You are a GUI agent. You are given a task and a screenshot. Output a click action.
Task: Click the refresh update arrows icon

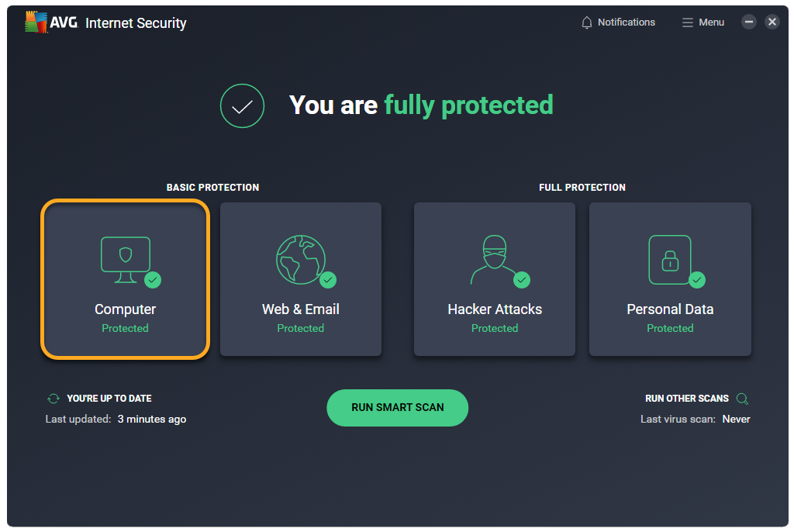54,399
